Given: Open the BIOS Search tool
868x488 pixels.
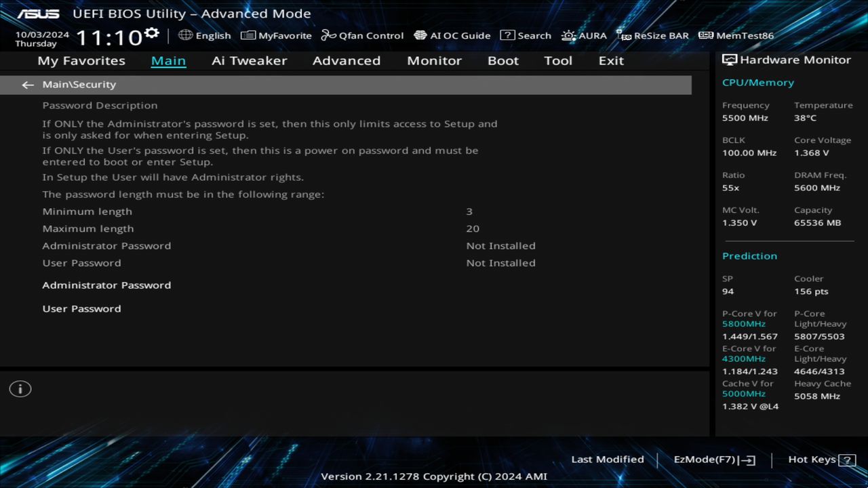Looking at the screenshot, I should coord(526,35).
